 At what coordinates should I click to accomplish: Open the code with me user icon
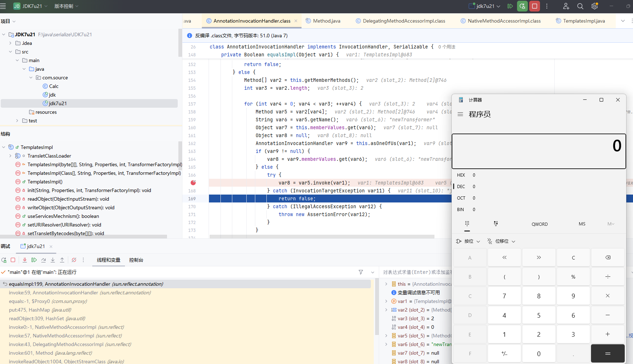click(566, 6)
